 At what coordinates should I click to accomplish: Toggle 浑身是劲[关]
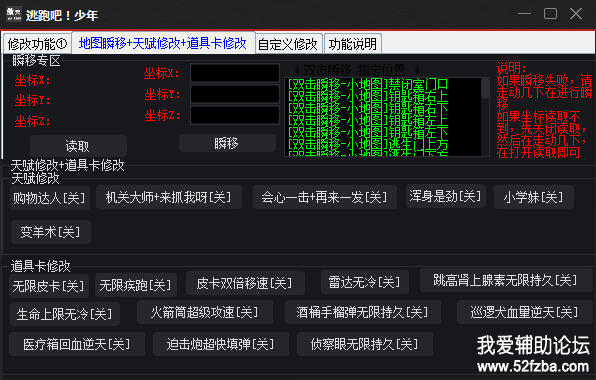[x=445, y=196]
